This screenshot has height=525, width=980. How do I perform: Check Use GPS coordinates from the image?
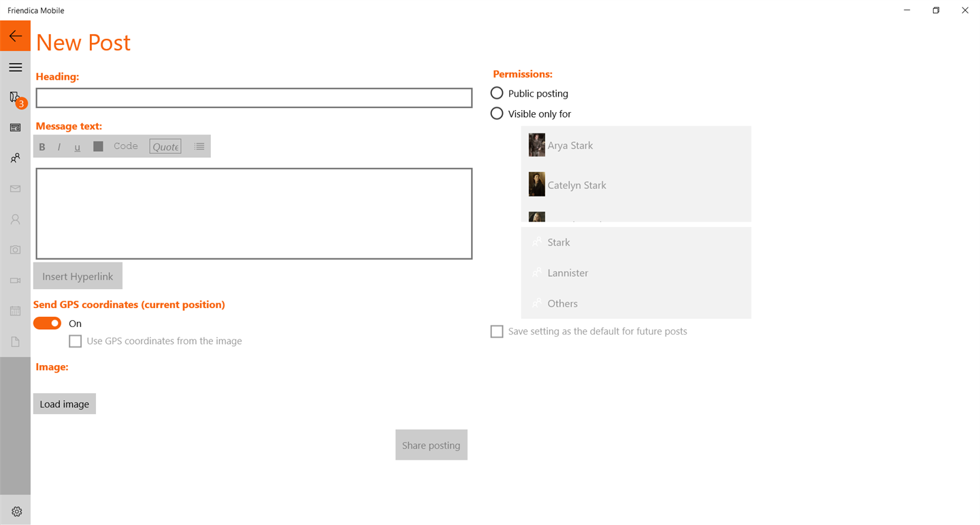[76, 341]
